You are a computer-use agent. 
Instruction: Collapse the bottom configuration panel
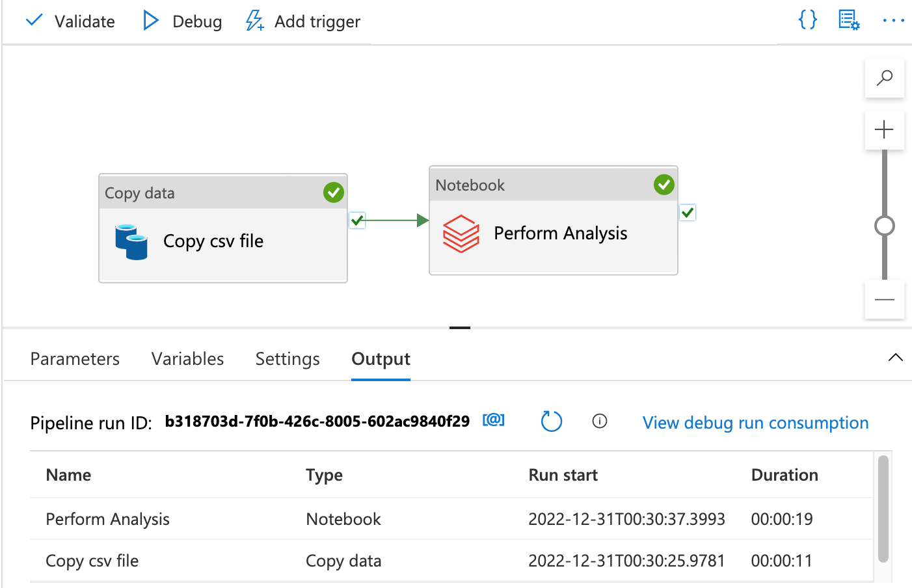click(x=895, y=357)
